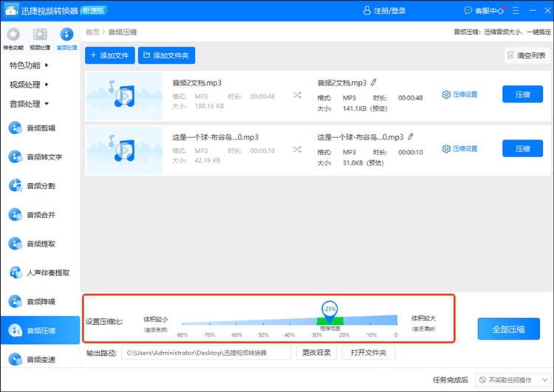This screenshot has height=392, width=554.
Task: Click the chat bubble icon for 客服中心
Action: [468, 10]
